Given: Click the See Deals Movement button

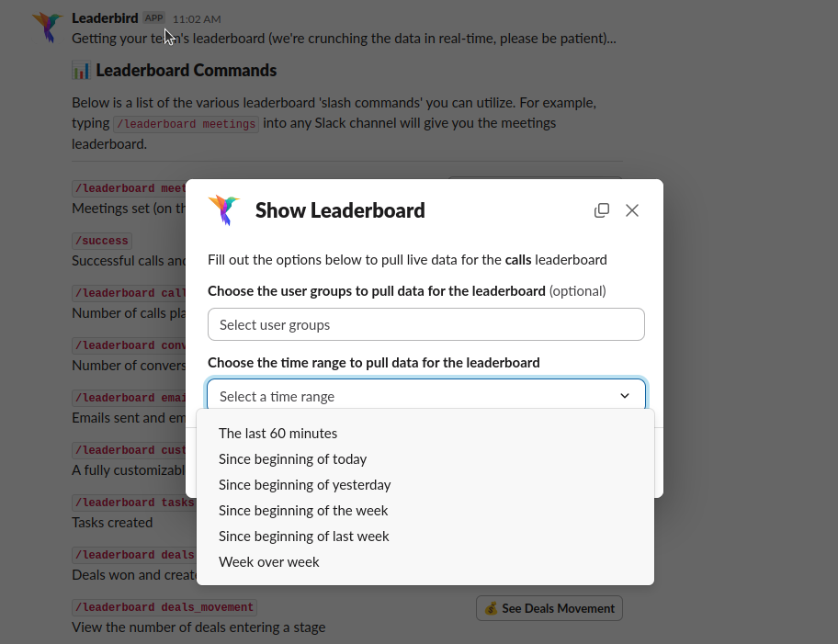Looking at the screenshot, I should (549, 608).
